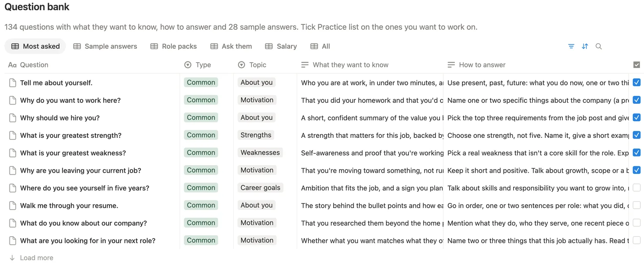The width and height of the screenshot is (644, 263).
Task: Click Motivation tag for 'Why do you want to work here?'
Action: click(x=257, y=100)
